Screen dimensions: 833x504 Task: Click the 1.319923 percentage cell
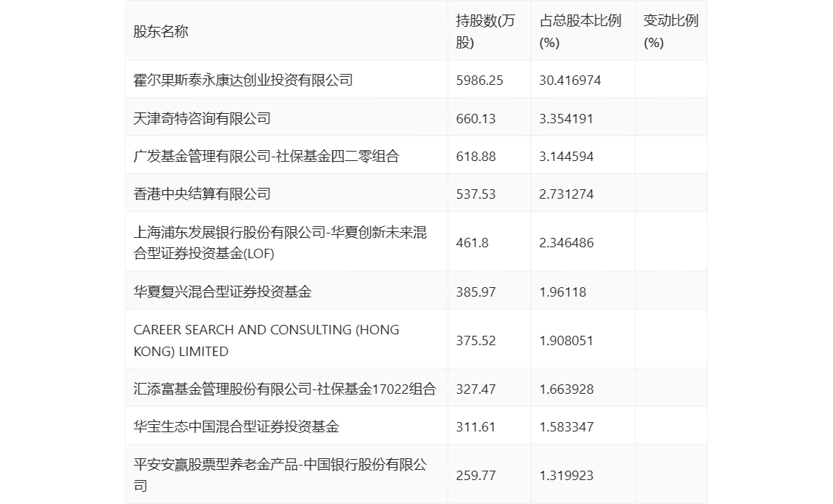coord(567,476)
